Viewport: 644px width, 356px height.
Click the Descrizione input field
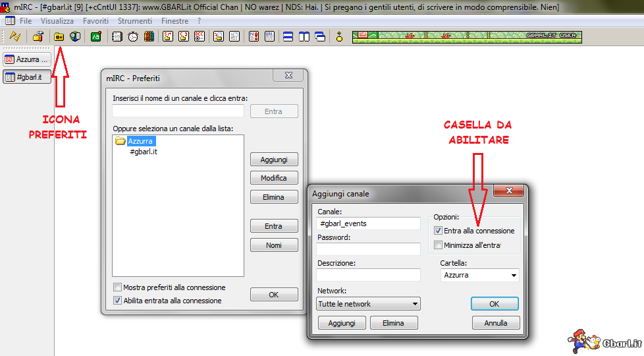point(368,275)
